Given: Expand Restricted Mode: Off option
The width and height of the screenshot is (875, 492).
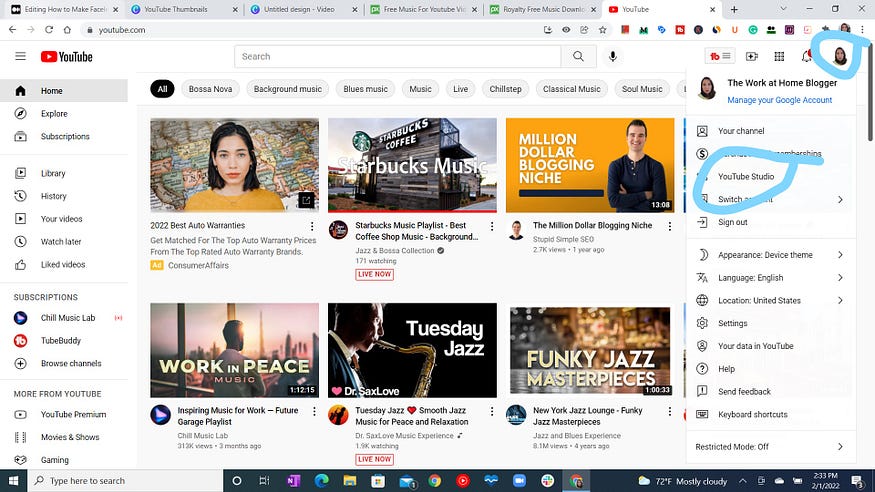Looking at the screenshot, I should pyautogui.click(x=771, y=447).
